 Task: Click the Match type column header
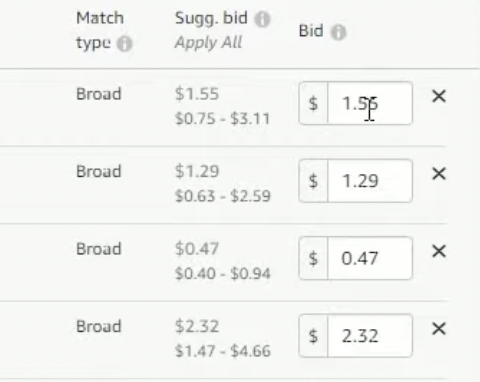[x=100, y=30]
